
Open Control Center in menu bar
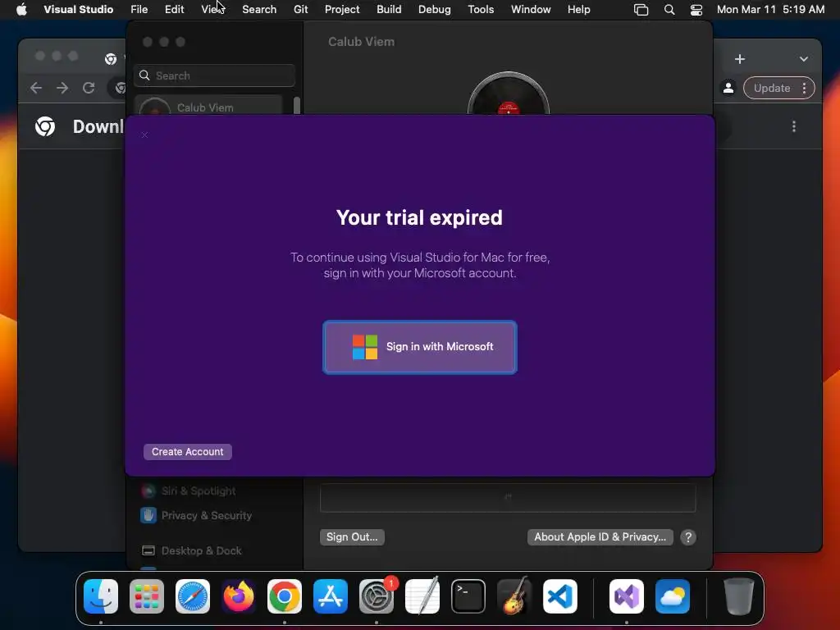[x=696, y=9]
